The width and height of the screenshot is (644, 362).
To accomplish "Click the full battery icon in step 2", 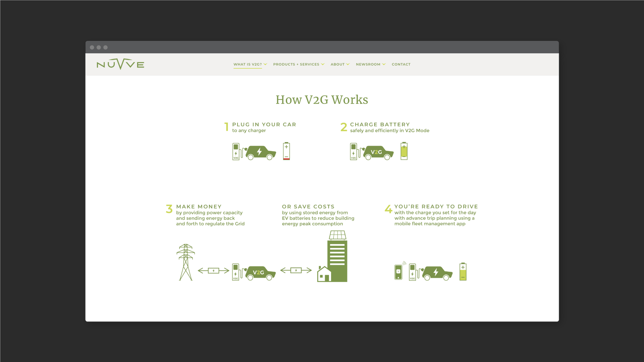I will click(x=404, y=151).
